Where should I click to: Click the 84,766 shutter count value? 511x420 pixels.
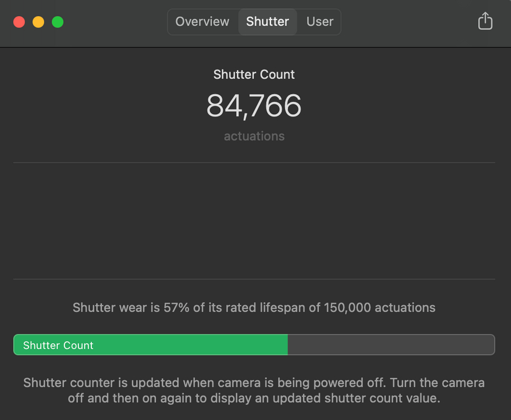(x=254, y=106)
